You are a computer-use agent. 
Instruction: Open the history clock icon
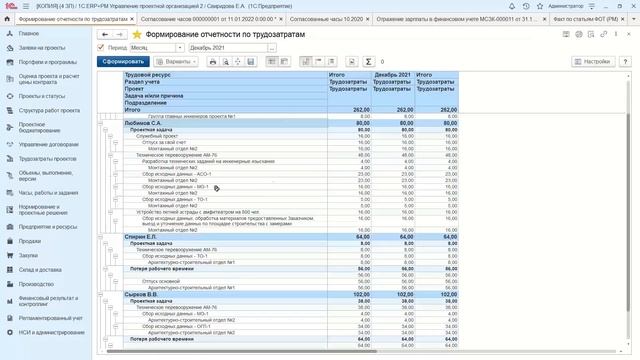click(x=526, y=6)
